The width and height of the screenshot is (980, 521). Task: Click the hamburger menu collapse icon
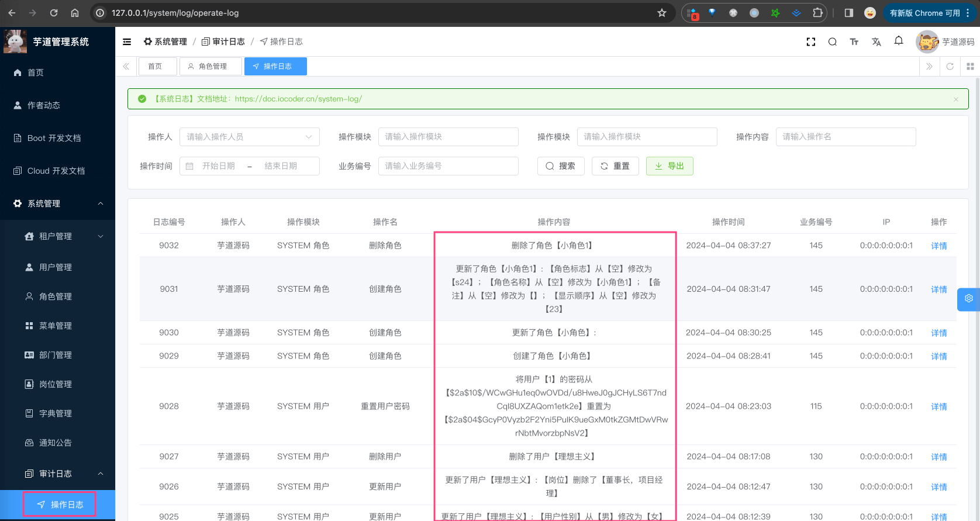coord(127,42)
